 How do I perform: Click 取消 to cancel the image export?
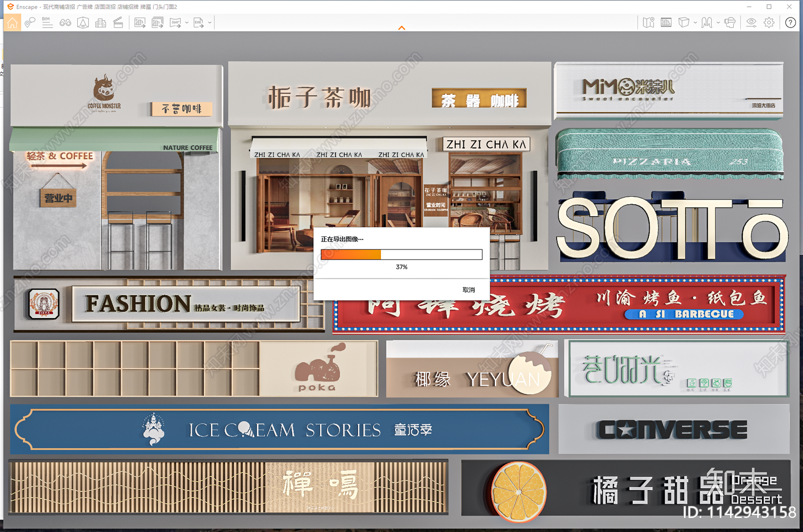click(x=469, y=290)
